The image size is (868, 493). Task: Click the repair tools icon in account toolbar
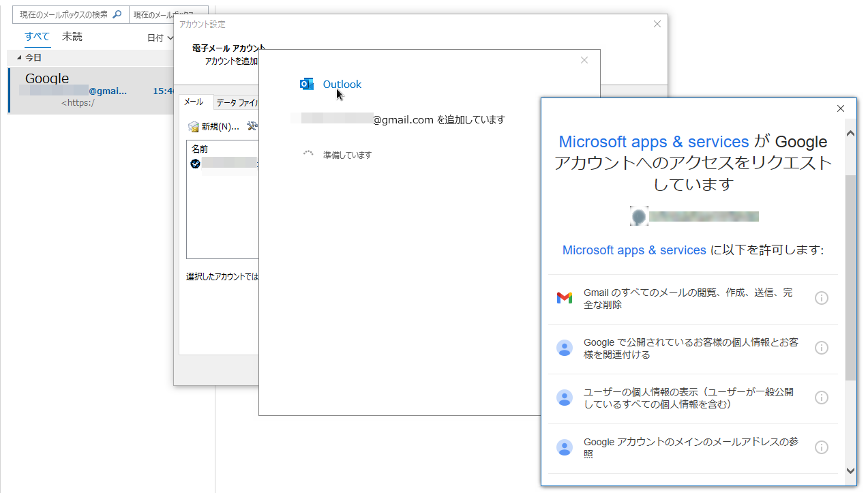[x=252, y=126]
